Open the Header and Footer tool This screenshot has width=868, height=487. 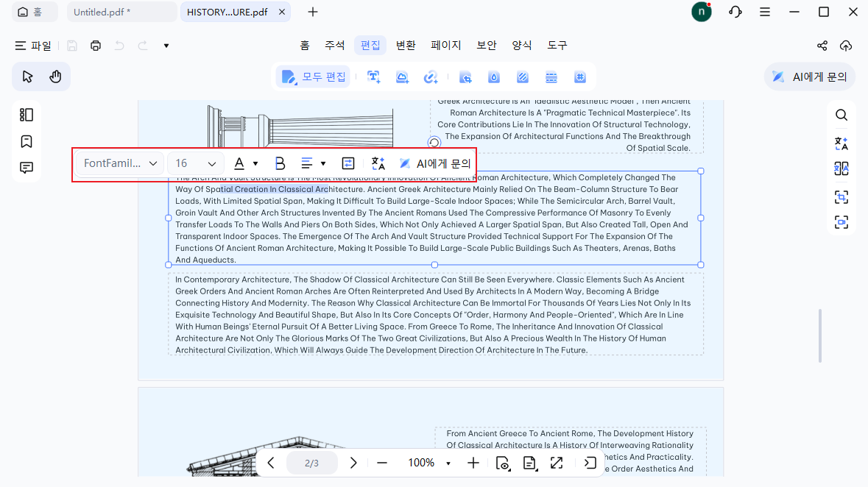point(551,77)
